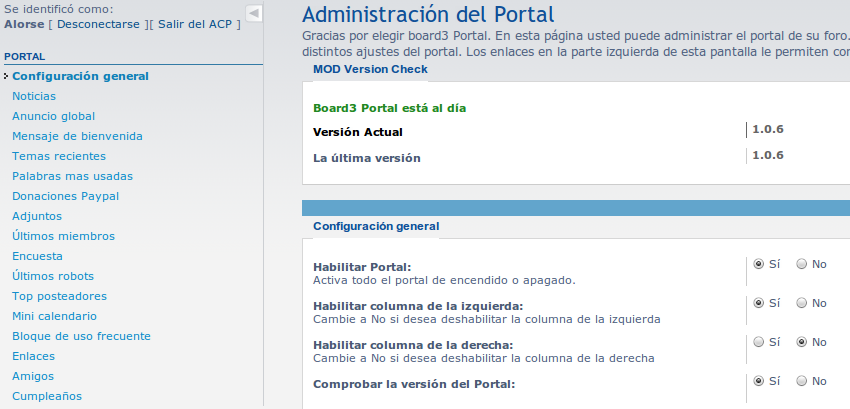
Task: Select Sí for Habilitar Portal
Action: coord(759,264)
